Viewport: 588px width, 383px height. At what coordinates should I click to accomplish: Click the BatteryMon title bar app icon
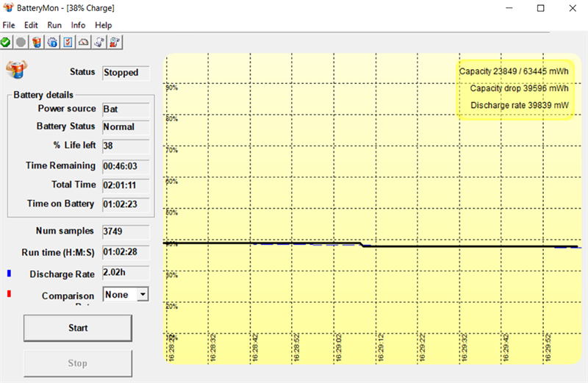click(8, 7)
